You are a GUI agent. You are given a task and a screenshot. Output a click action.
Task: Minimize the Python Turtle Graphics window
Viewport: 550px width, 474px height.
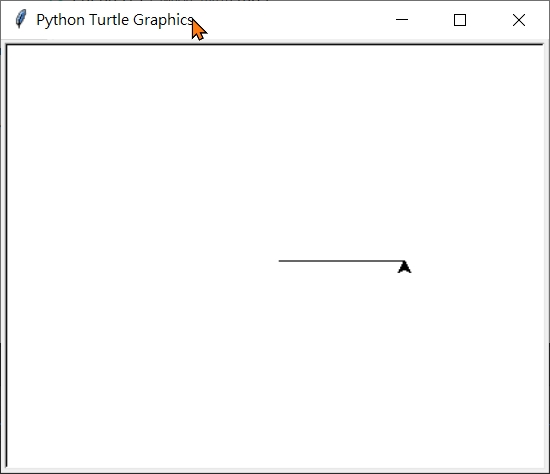click(x=402, y=20)
